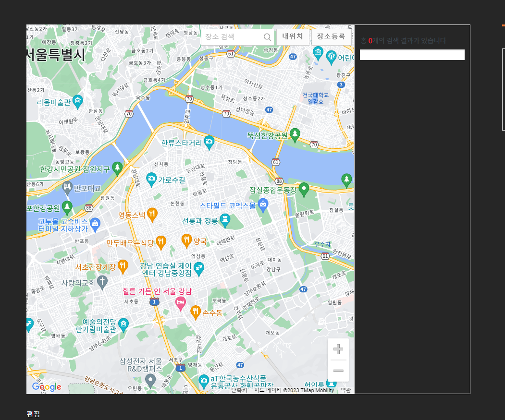This screenshot has width=505, height=420.
Task: Select the 삼성전자 서울 R&D캠퍼스 pin
Action: pyautogui.click(x=150, y=381)
